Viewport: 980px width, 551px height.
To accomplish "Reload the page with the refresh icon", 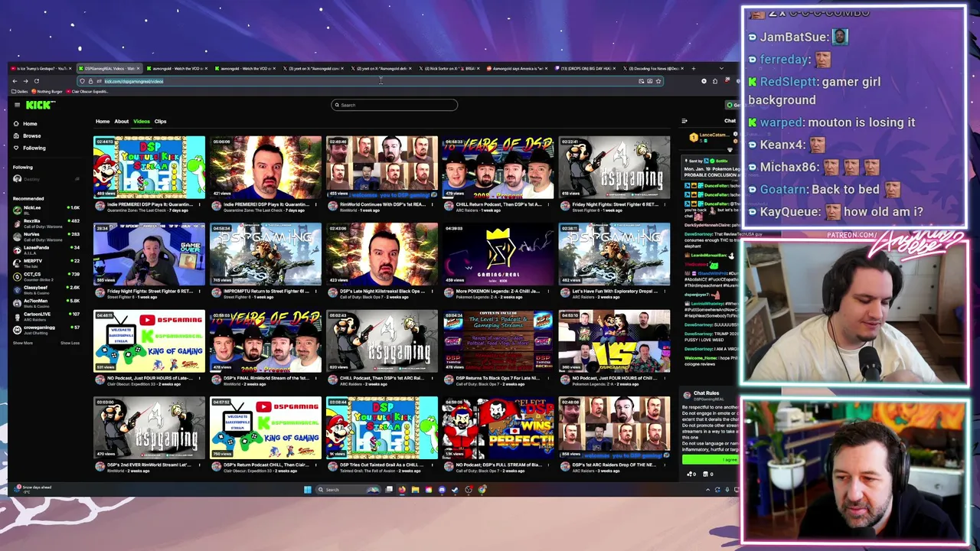I will (x=36, y=81).
